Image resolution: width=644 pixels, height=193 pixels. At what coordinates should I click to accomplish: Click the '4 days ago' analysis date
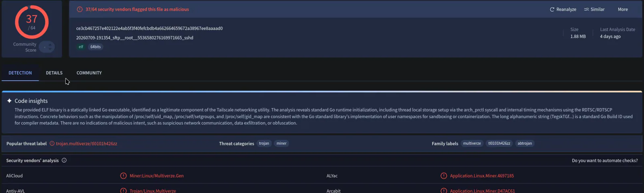[610, 37]
